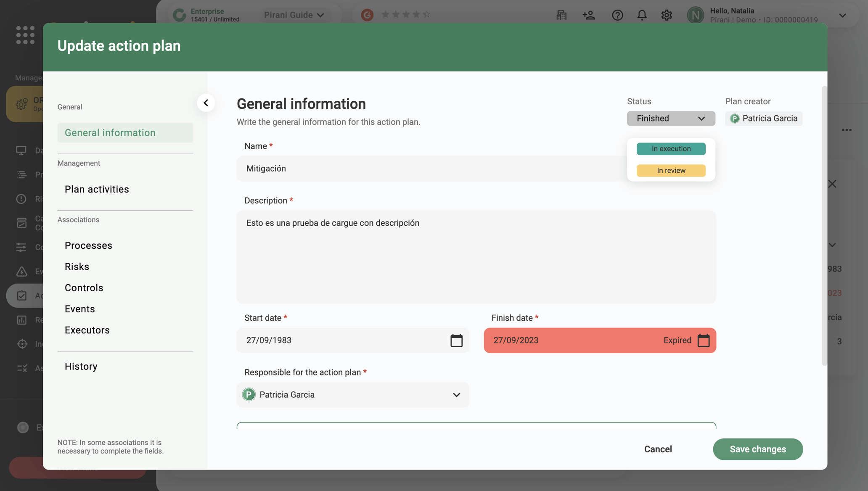Select the Events warning-triangle sidebar icon
Image resolution: width=868 pixels, height=491 pixels.
pyautogui.click(x=21, y=271)
